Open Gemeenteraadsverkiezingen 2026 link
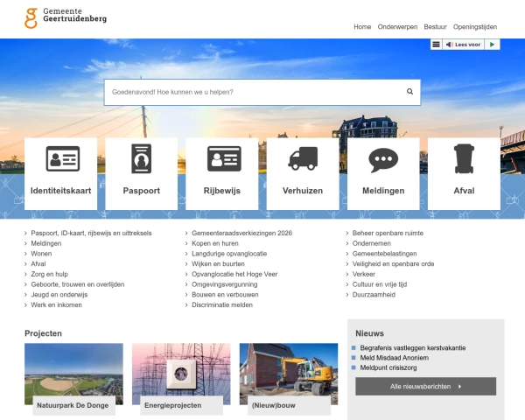The width and height of the screenshot is (525, 420). click(x=241, y=233)
